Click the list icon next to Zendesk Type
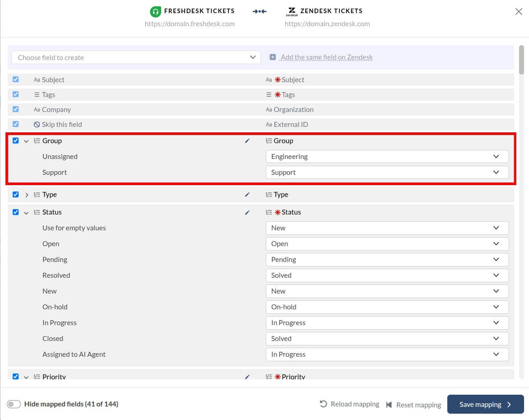Image resolution: width=529 pixels, height=420 pixels. pos(269,195)
